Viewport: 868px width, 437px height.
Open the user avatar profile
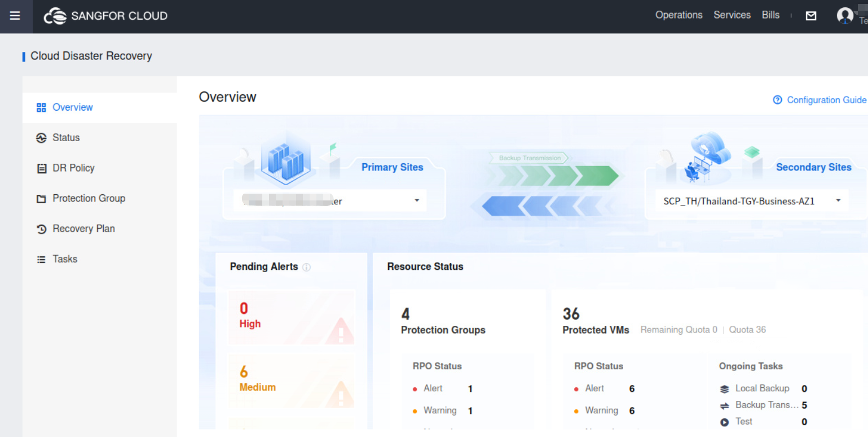(845, 16)
